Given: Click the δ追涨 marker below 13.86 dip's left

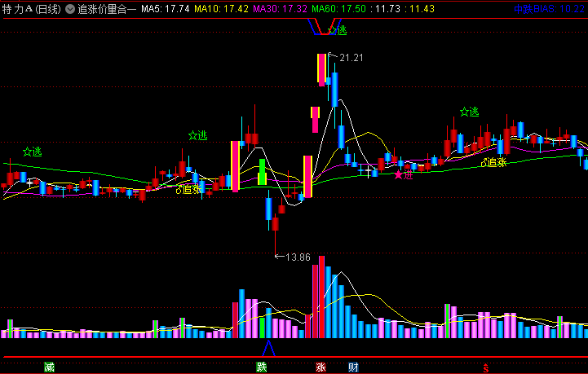Looking at the screenshot, I should click(189, 189).
